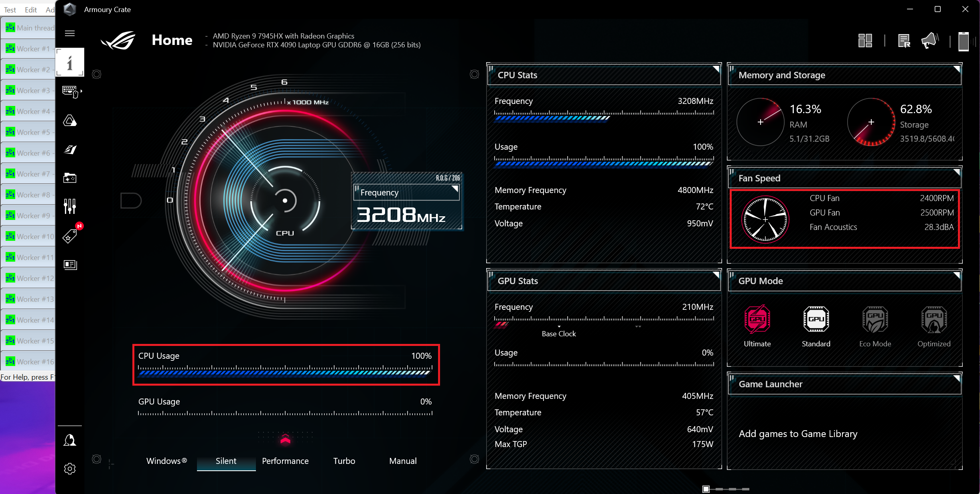980x494 pixels.
Task: Click the Base Clock marker label
Action: pos(559,333)
